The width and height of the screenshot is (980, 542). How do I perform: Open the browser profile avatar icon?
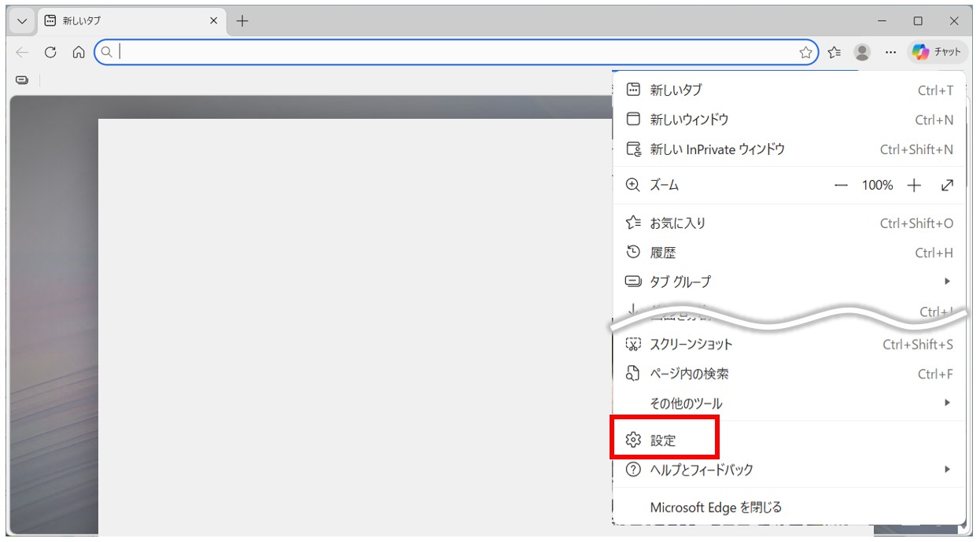coord(860,52)
